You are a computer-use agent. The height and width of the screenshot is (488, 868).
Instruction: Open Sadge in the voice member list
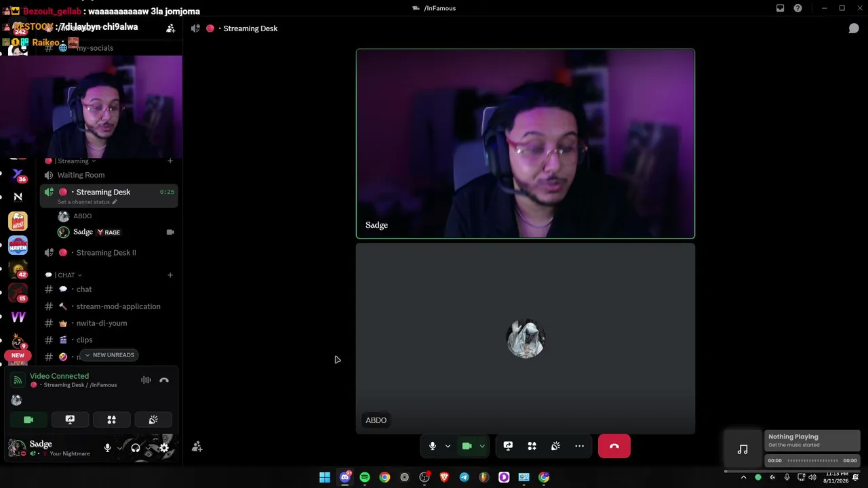coord(116,232)
